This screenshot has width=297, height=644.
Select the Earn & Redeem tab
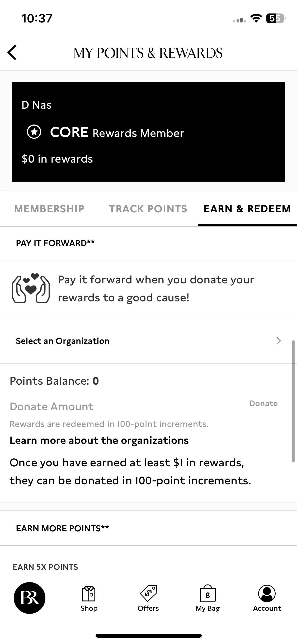(x=247, y=209)
